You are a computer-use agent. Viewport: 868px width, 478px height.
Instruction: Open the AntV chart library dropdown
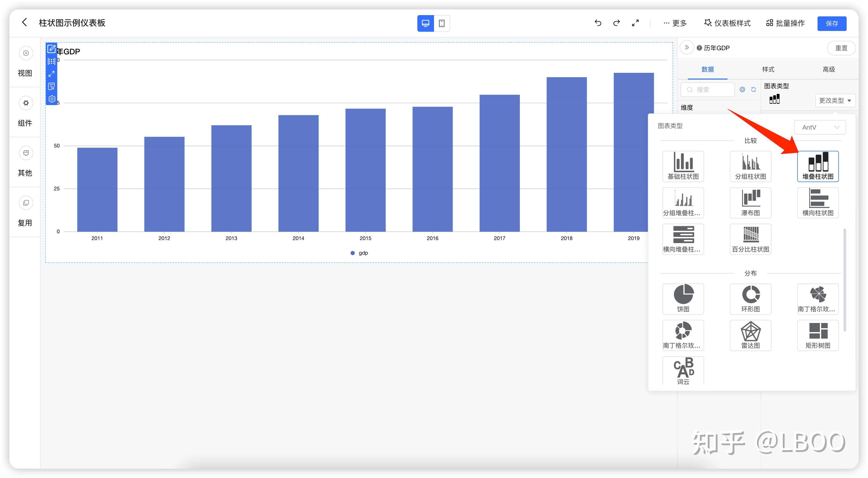tap(820, 127)
